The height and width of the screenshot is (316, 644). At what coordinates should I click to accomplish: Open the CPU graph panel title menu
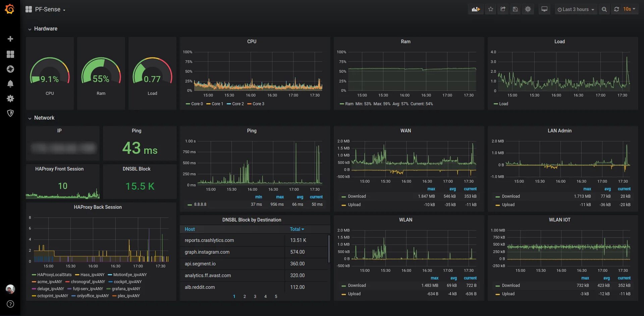(252, 42)
